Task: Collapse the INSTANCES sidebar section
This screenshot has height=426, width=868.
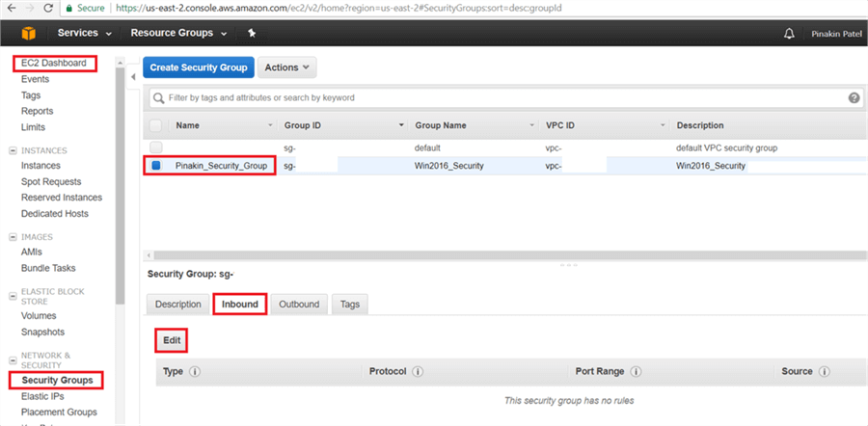Action: coord(13,151)
